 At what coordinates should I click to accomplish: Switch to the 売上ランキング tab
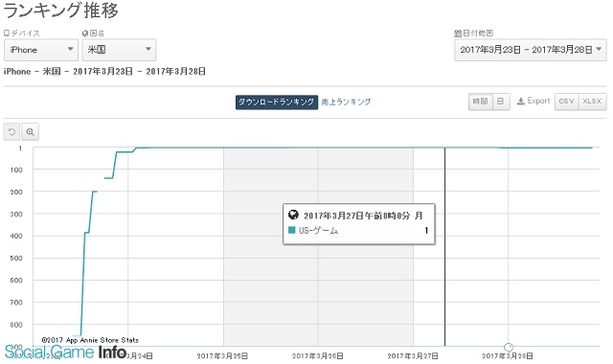tap(346, 102)
